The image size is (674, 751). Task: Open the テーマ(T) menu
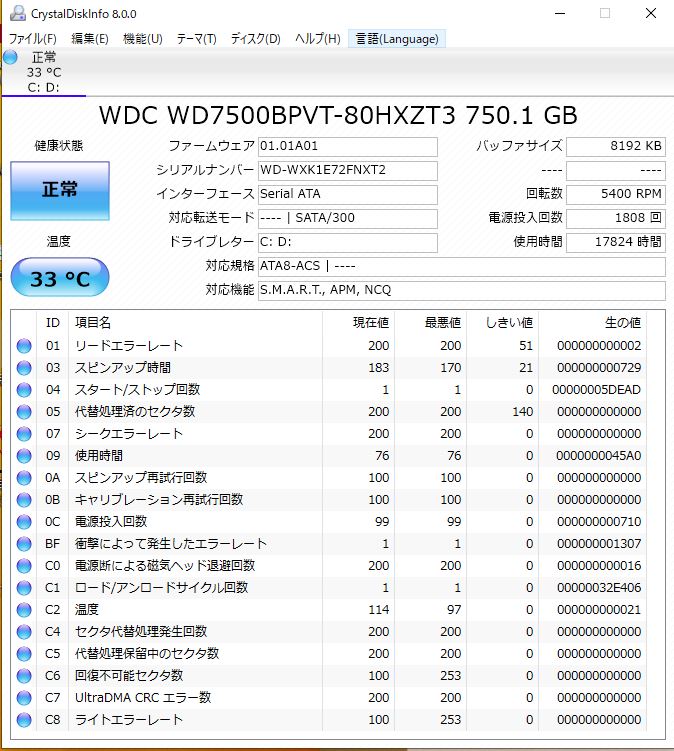pyautogui.click(x=196, y=39)
